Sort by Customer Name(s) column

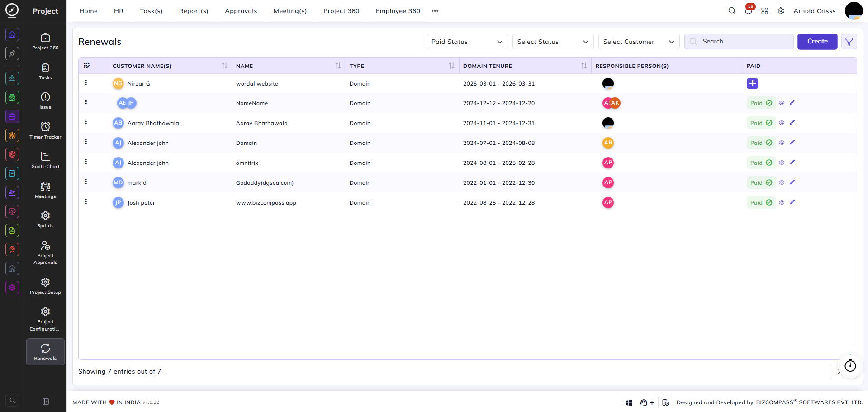click(224, 66)
